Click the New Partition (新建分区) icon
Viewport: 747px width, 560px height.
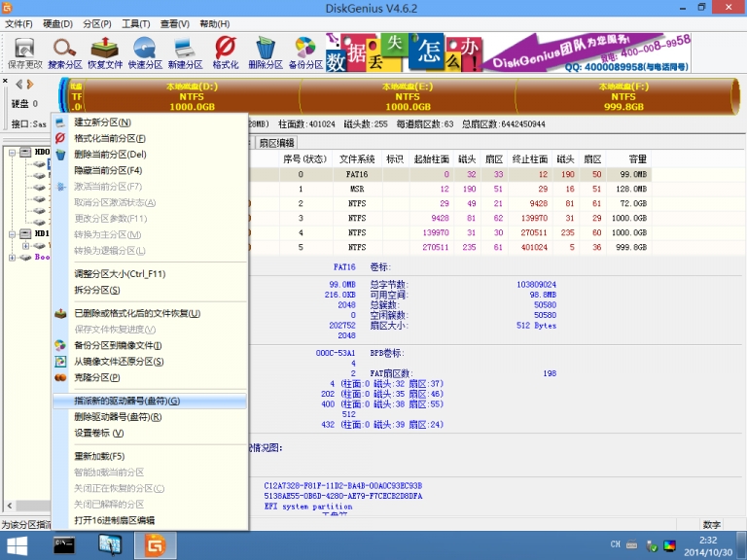186,52
